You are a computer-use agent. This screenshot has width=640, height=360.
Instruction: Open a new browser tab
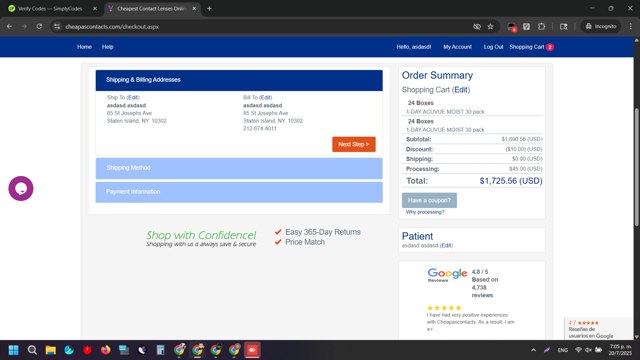209,9
